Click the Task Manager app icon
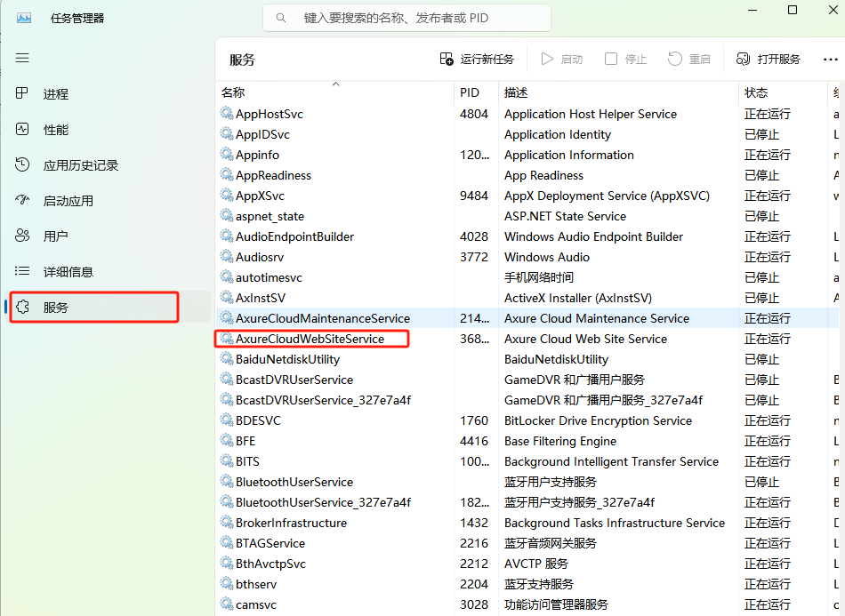 tap(24, 19)
